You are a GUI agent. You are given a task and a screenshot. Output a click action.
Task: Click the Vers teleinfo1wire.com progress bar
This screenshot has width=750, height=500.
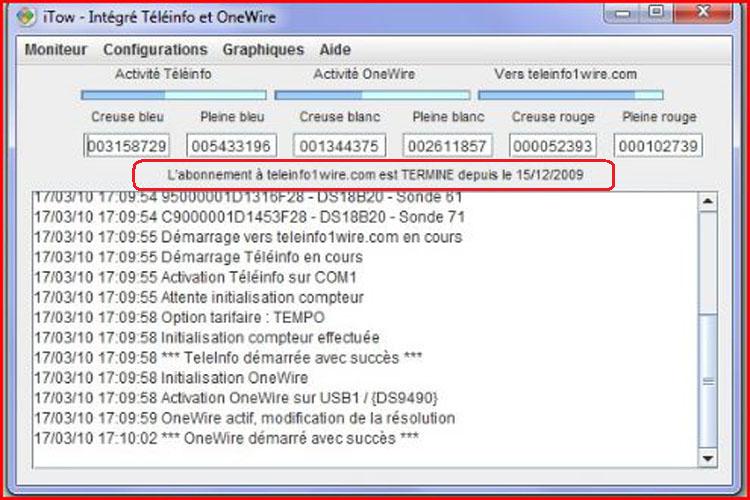click(570, 95)
